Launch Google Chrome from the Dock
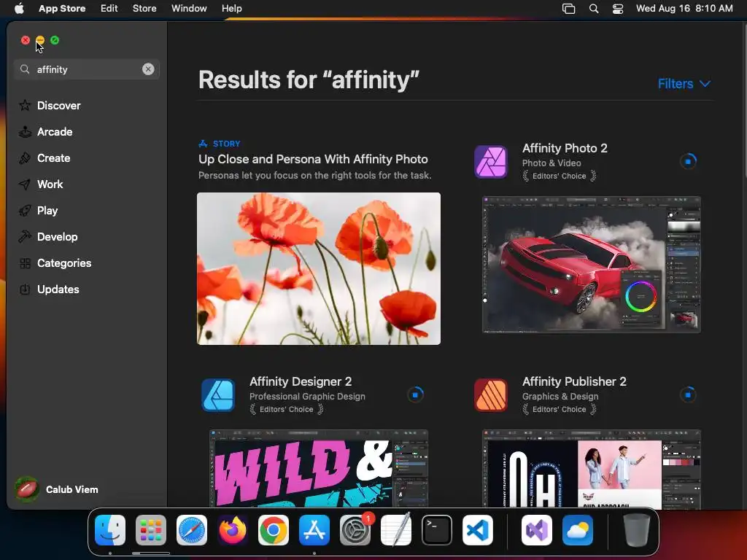This screenshot has height=560, width=747. pyautogui.click(x=274, y=530)
